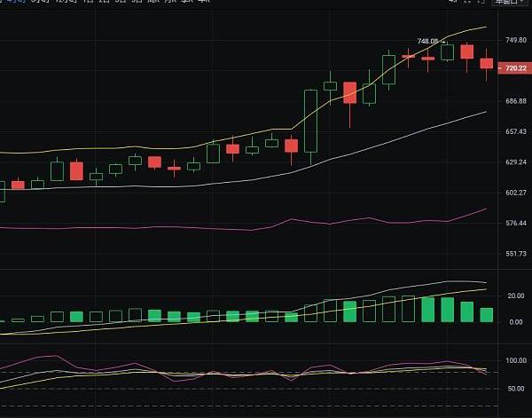
Task: Click the 50.00 oscillator axis label
Action: [x=515, y=389]
